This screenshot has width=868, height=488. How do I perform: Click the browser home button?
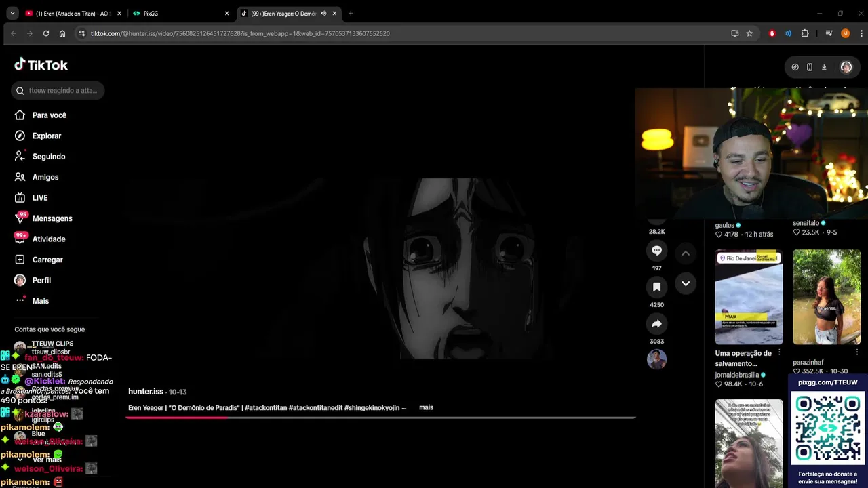(62, 33)
